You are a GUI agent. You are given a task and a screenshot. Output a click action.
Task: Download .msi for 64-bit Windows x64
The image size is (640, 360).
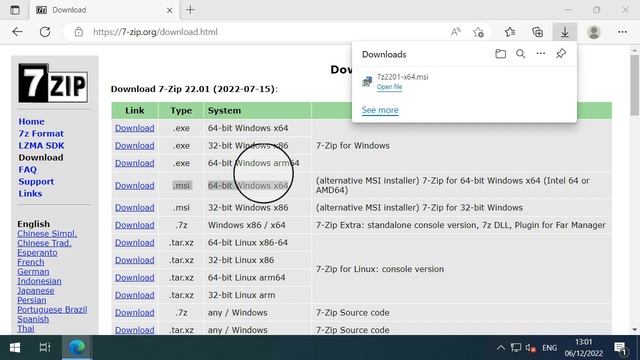[x=134, y=186]
